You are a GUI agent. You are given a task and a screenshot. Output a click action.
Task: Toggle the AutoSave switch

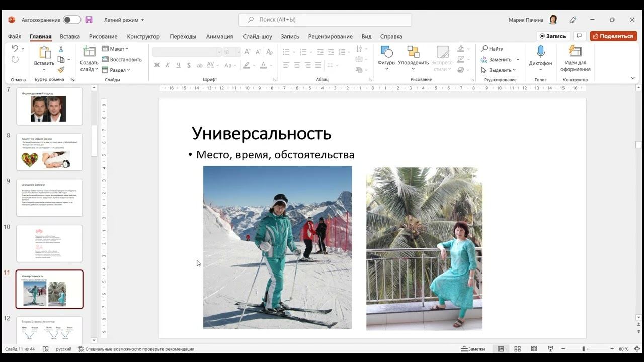tap(71, 20)
